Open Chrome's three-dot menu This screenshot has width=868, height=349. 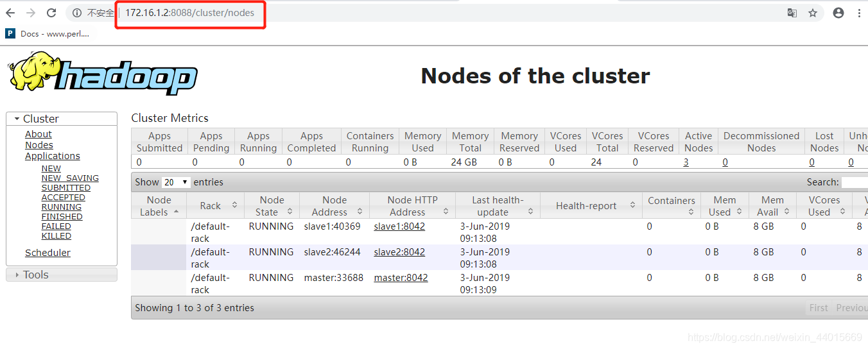859,13
